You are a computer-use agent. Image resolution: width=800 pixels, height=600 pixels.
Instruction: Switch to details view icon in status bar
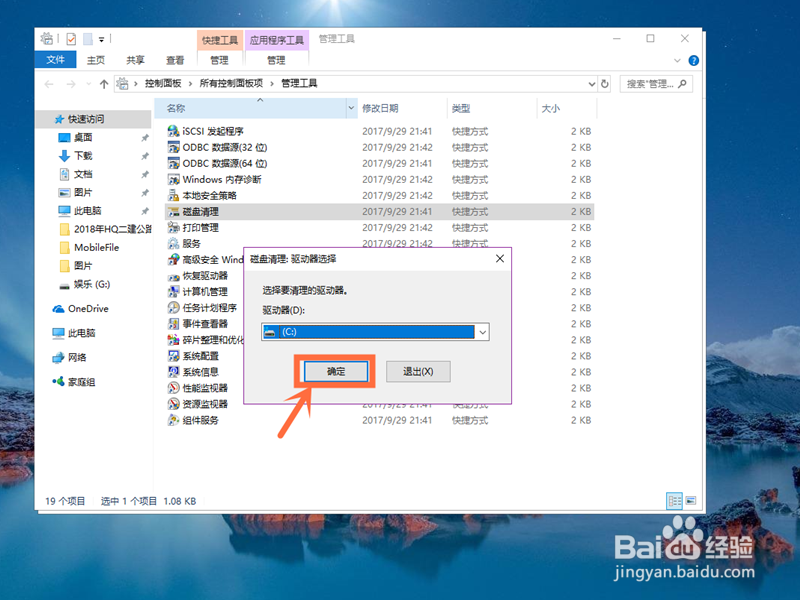(674, 501)
